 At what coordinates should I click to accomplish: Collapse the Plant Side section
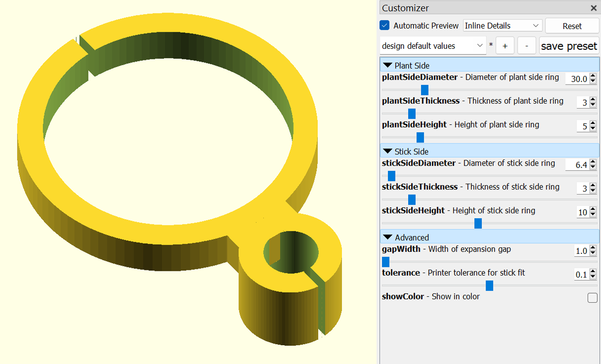[x=386, y=65]
